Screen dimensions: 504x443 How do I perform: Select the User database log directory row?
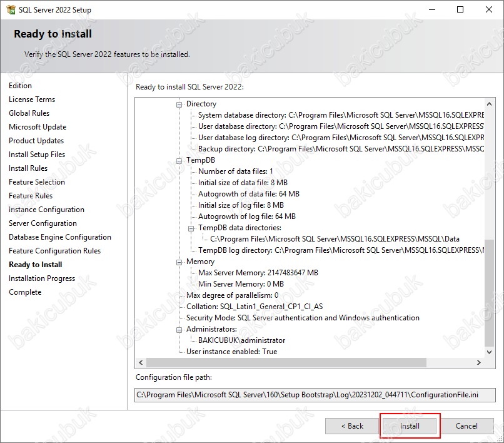pyautogui.click(x=341, y=138)
